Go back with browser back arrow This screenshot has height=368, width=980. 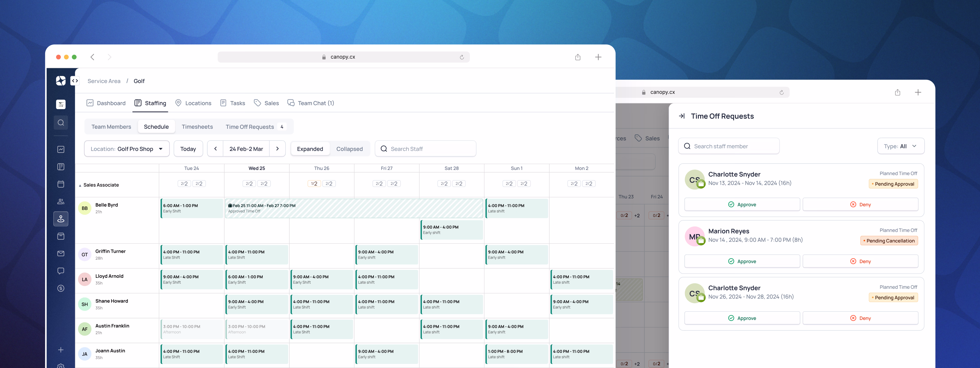pyautogui.click(x=92, y=57)
